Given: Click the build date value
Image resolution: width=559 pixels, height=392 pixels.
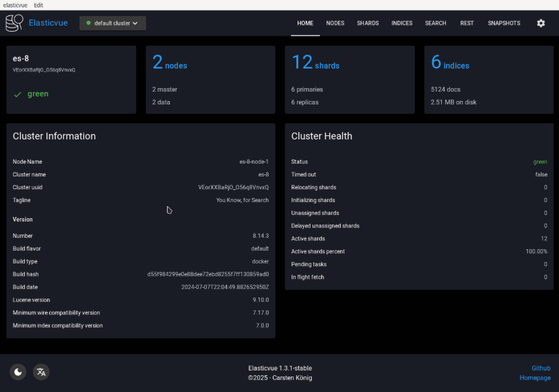Looking at the screenshot, I should [x=225, y=287].
